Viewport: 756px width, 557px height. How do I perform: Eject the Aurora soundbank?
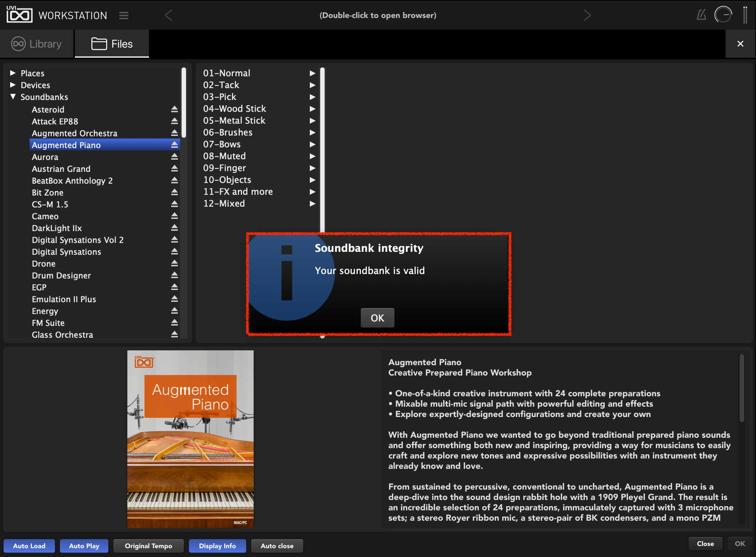pos(175,157)
